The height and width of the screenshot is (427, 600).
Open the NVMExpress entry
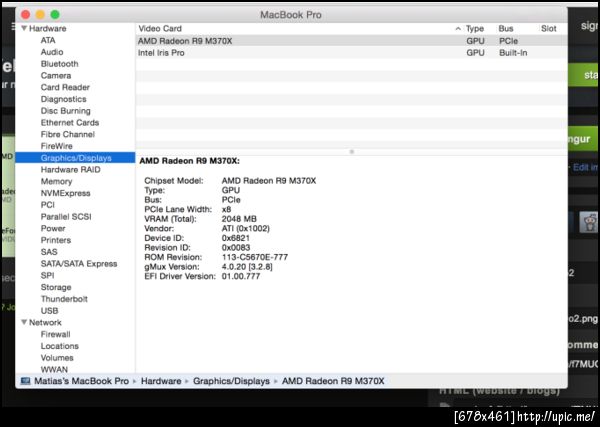[x=65, y=193]
